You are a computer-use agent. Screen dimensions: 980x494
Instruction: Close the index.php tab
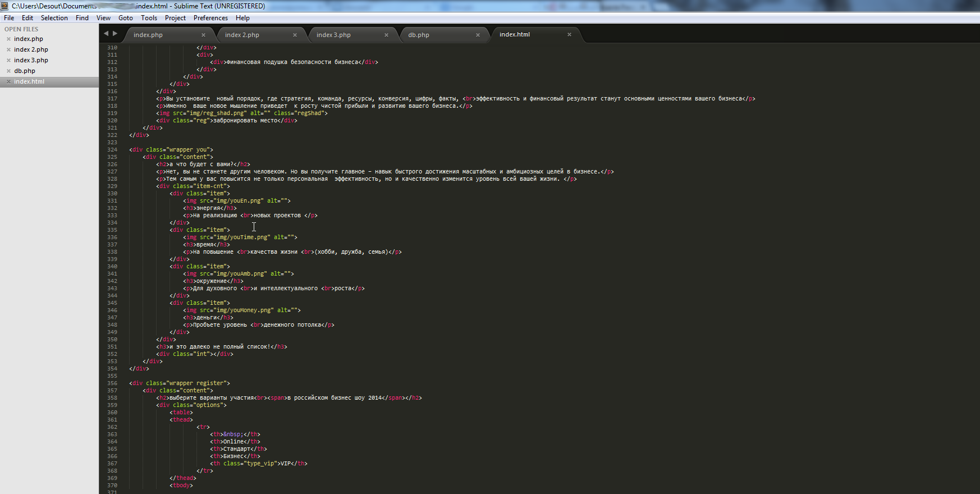click(x=203, y=35)
